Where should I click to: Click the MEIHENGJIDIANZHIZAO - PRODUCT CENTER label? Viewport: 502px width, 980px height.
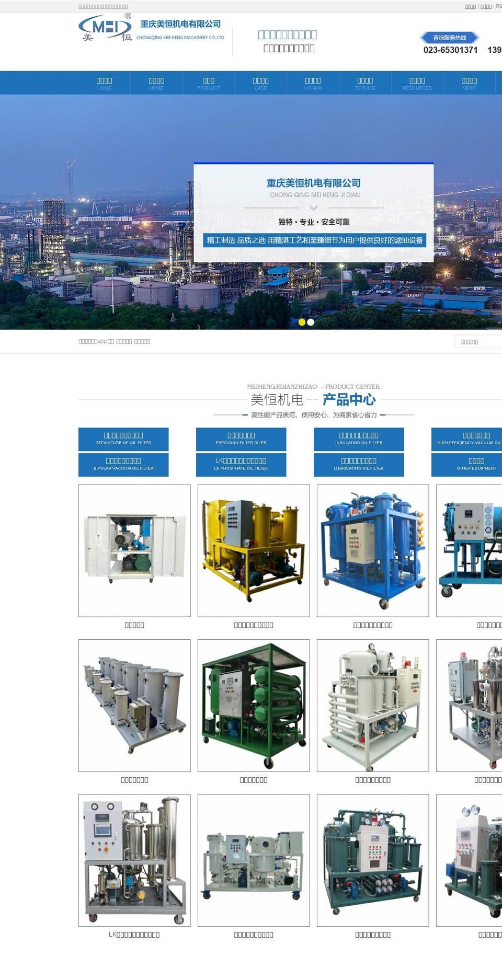click(x=313, y=387)
